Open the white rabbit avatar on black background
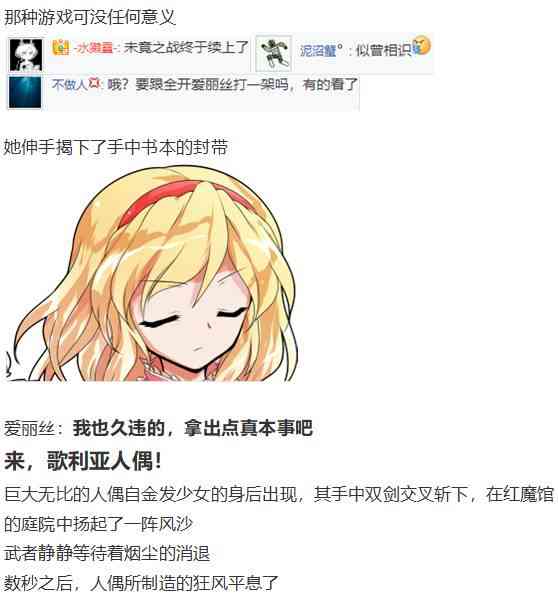The height and width of the screenshot is (600, 558). point(26,55)
